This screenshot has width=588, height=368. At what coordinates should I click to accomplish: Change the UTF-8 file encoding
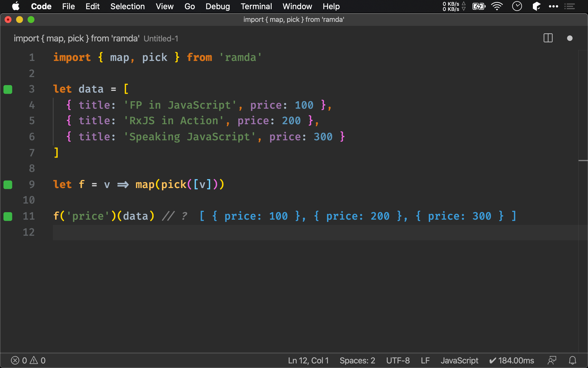point(398,361)
